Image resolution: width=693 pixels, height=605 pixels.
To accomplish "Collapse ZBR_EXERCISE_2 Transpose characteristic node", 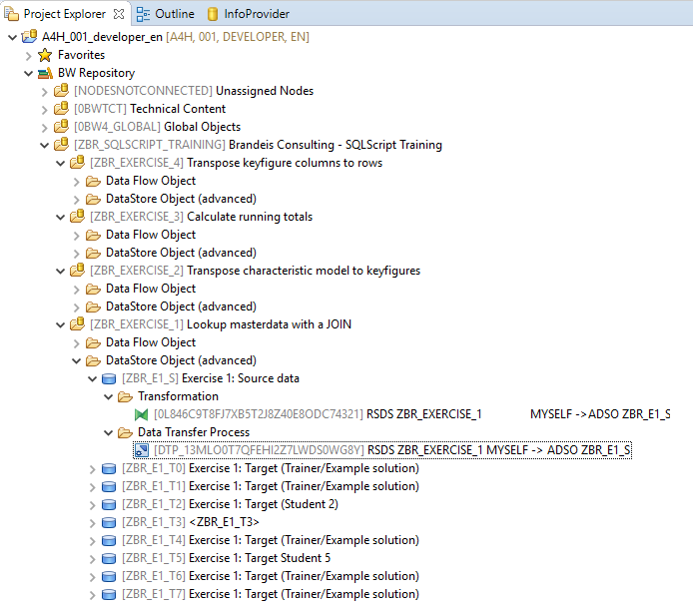I will coord(61,271).
